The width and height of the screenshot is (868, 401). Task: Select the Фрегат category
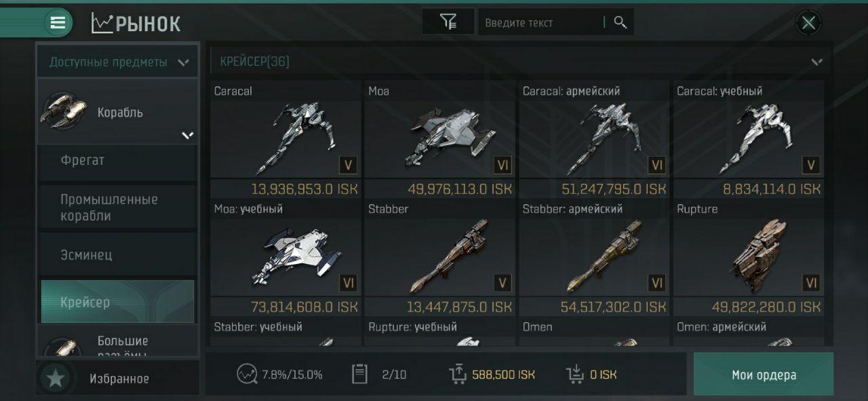(x=118, y=161)
